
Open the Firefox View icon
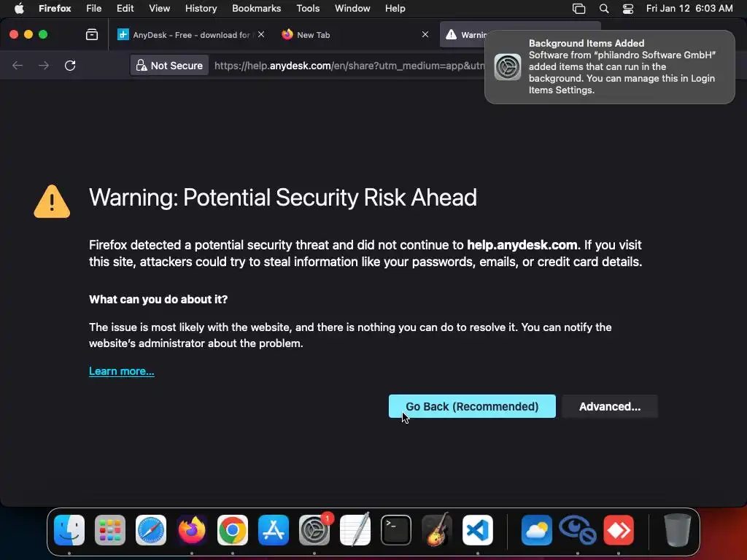(92, 34)
